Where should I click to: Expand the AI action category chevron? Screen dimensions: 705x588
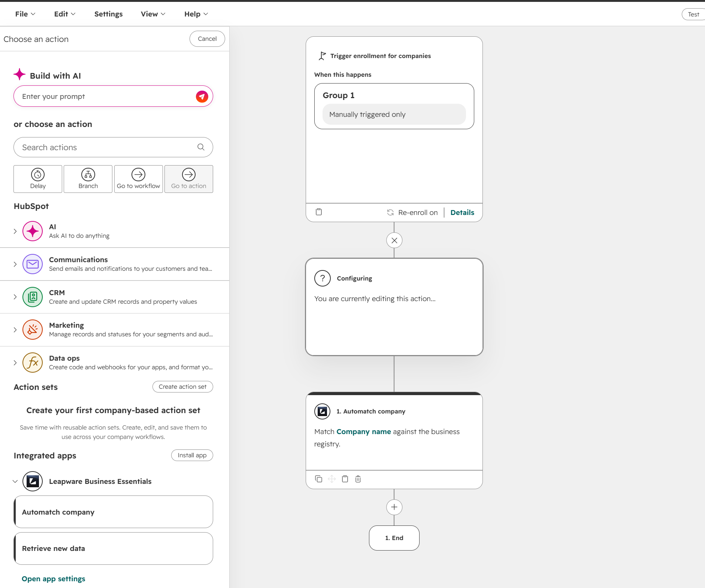15,231
